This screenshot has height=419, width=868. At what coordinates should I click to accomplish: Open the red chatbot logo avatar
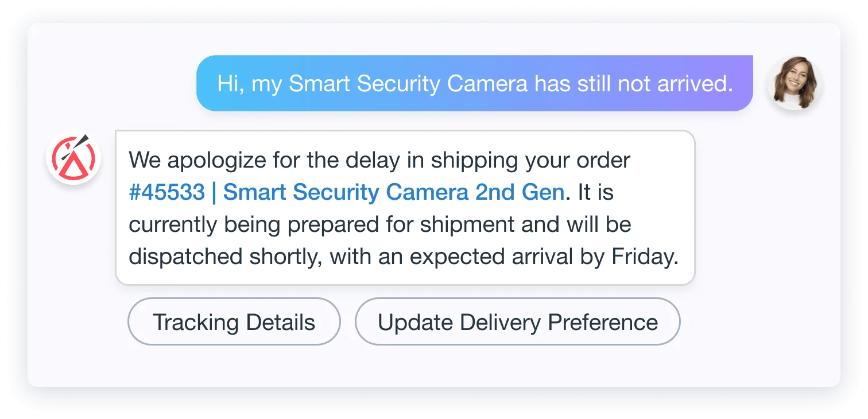coord(73,157)
